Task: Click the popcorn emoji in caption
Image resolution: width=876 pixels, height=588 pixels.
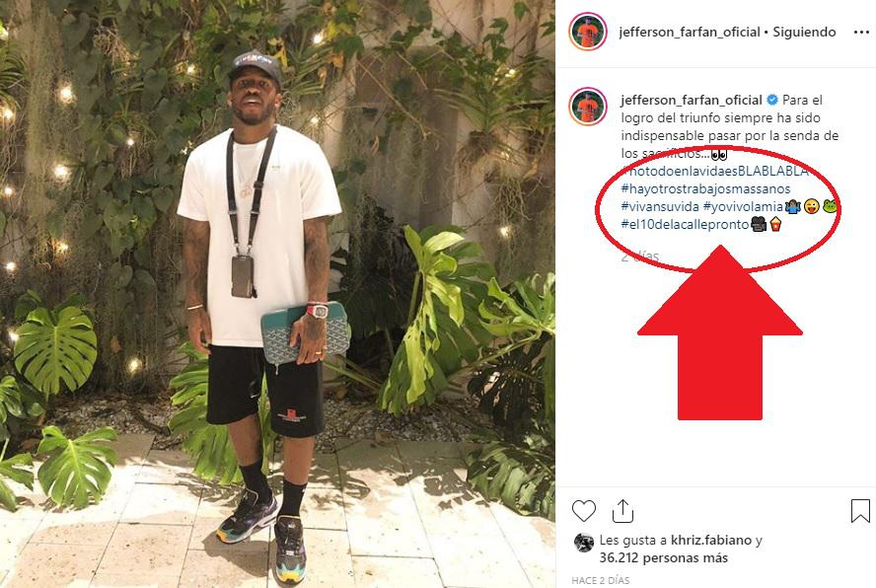Action: pos(775,225)
